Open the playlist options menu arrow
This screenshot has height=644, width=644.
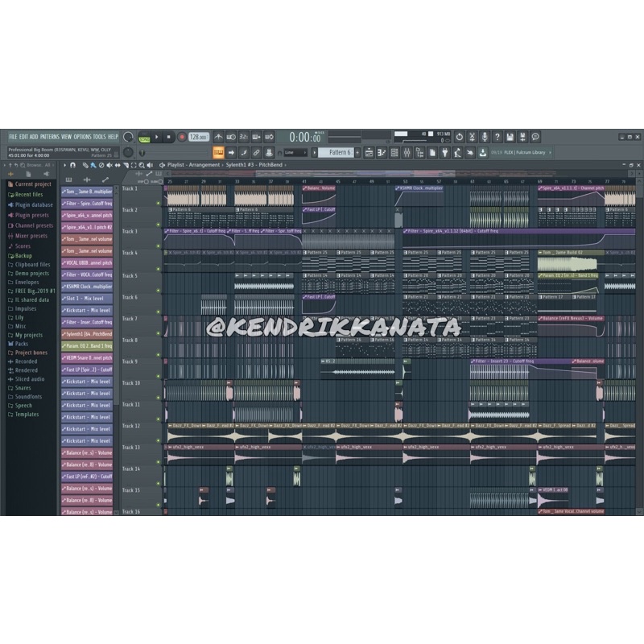click(x=65, y=165)
